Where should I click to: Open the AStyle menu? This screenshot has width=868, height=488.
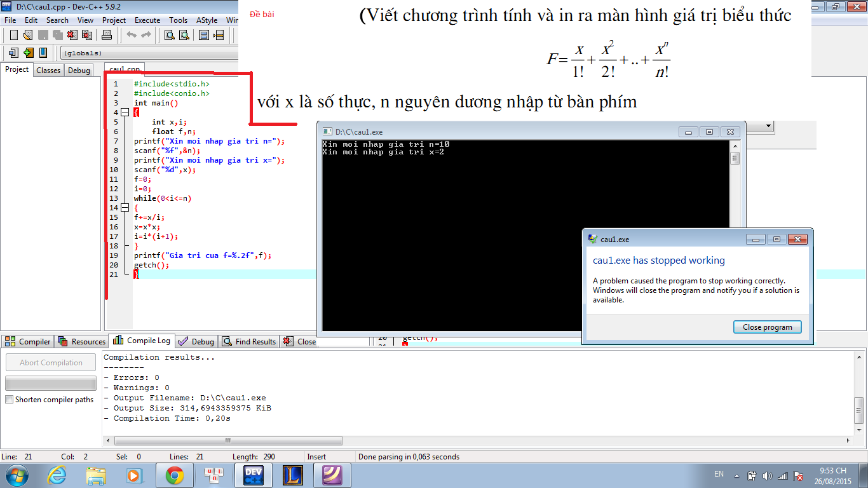(x=207, y=20)
